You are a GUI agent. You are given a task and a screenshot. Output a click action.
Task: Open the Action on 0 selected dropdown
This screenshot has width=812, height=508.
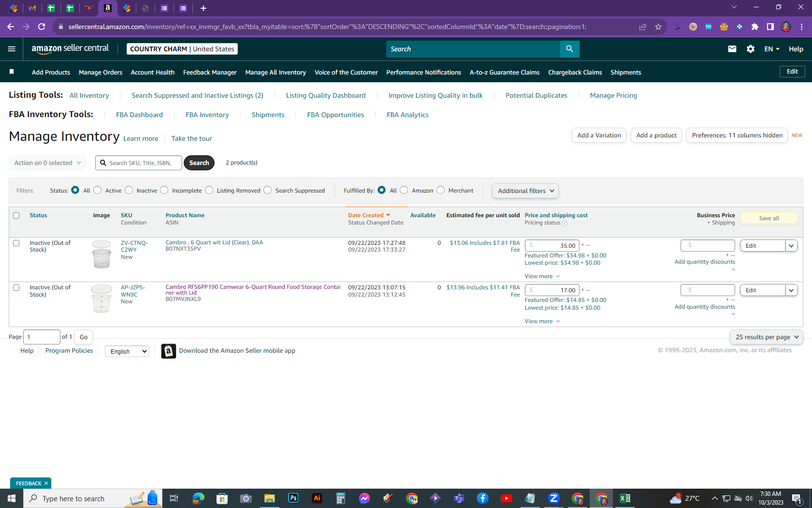47,163
